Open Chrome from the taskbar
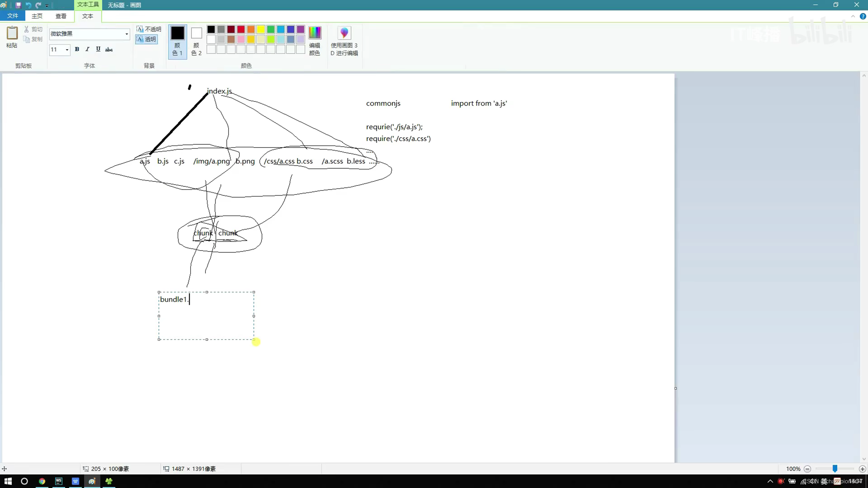 pyautogui.click(x=42, y=481)
